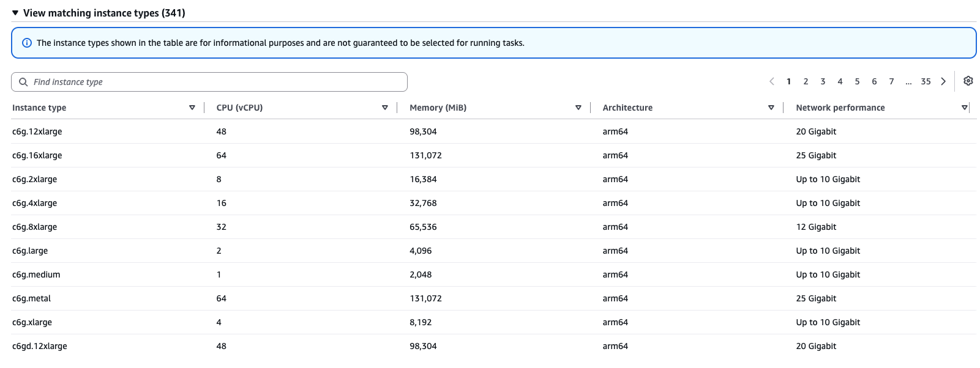Image resolution: width=980 pixels, height=368 pixels.
Task: Click the Instance type column header
Action: click(39, 108)
